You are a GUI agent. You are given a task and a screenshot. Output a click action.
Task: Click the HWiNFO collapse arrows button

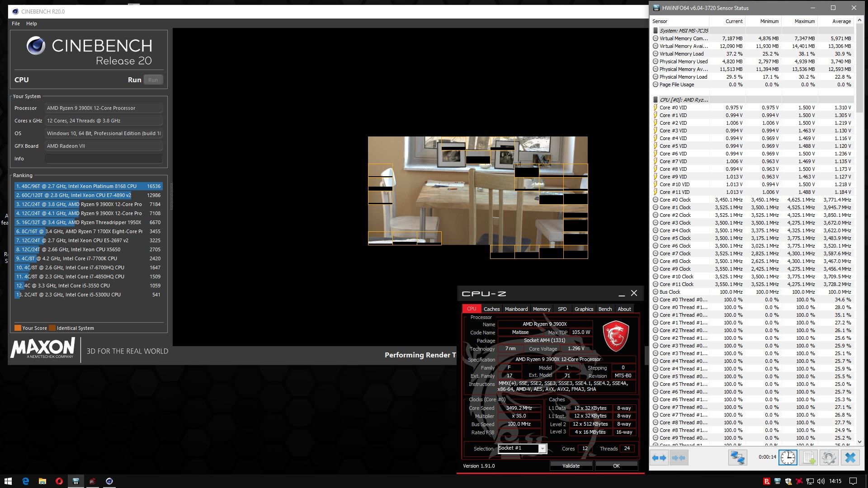click(679, 458)
